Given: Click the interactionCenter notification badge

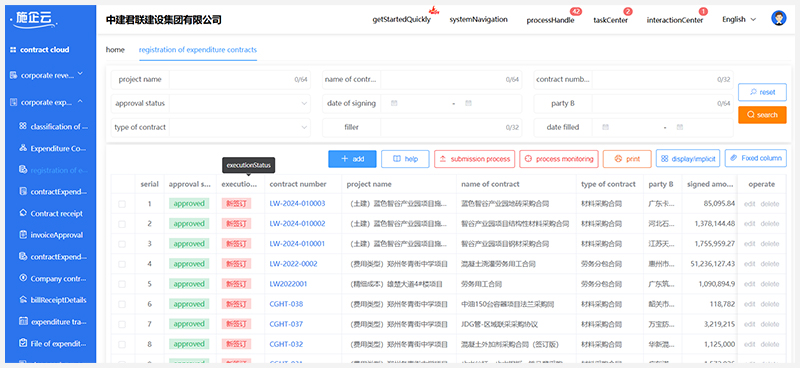Looking at the screenshot, I should (703, 11).
